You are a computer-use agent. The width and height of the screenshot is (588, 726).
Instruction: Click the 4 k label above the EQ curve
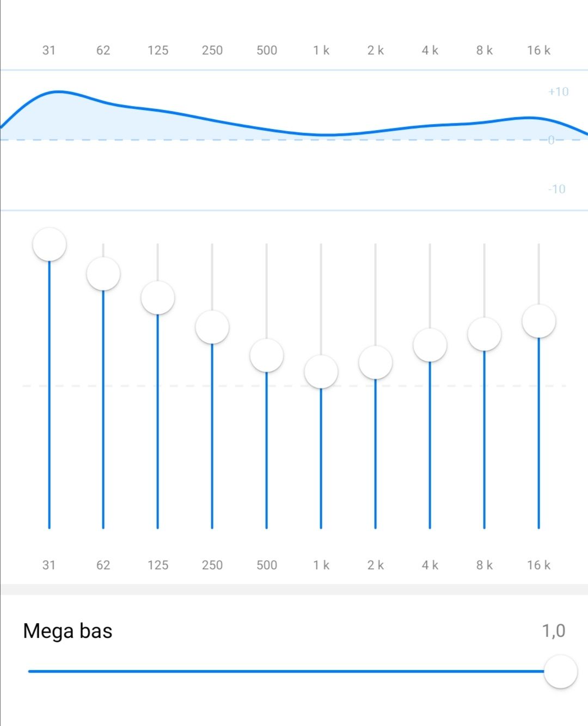pos(430,50)
